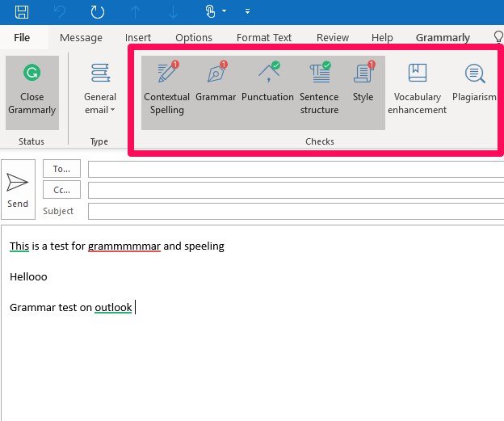This screenshot has width=504, height=421.
Task: Click into the Cc recipients field
Action: tap(296, 190)
